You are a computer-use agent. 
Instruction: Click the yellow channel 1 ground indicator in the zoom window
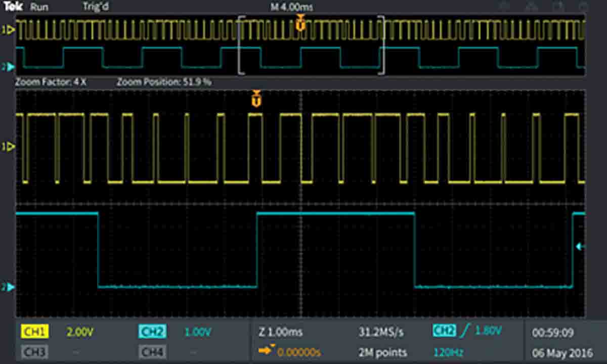click(x=9, y=147)
